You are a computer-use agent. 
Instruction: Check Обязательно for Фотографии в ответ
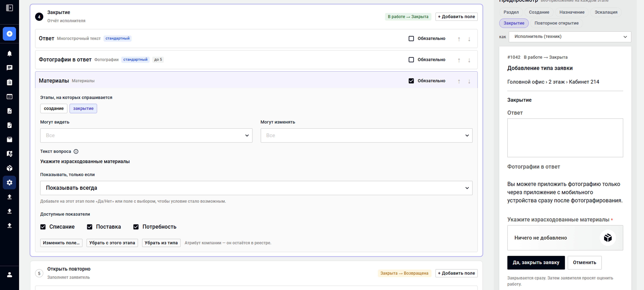pyautogui.click(x=411, y=60)
